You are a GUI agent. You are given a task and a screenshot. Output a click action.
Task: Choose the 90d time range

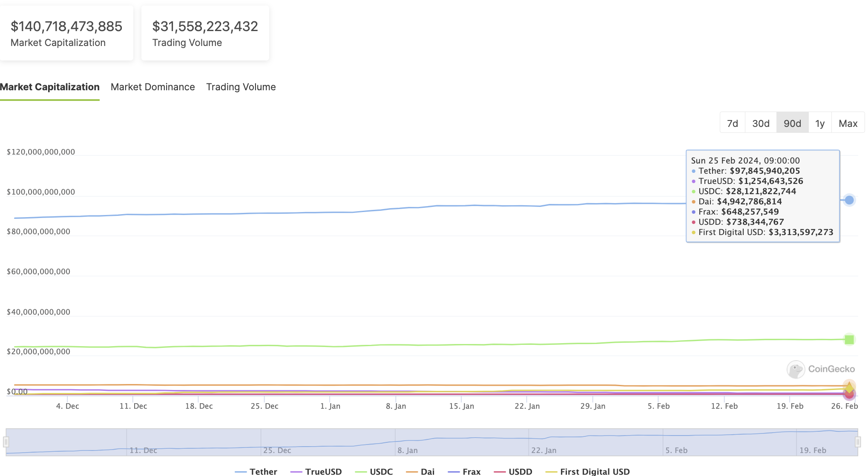pyautogui.click(x=792, y=123)
